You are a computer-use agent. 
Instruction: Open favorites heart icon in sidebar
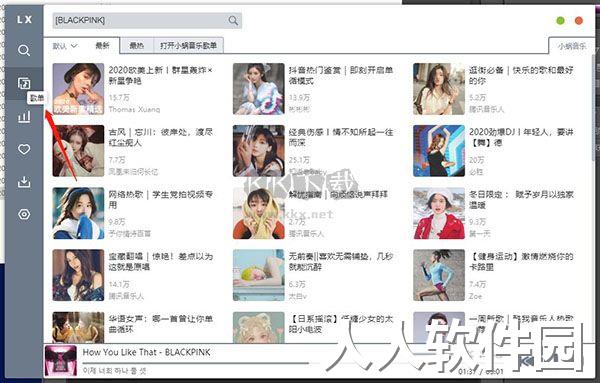pyautogui.click(x=24, y=149)
